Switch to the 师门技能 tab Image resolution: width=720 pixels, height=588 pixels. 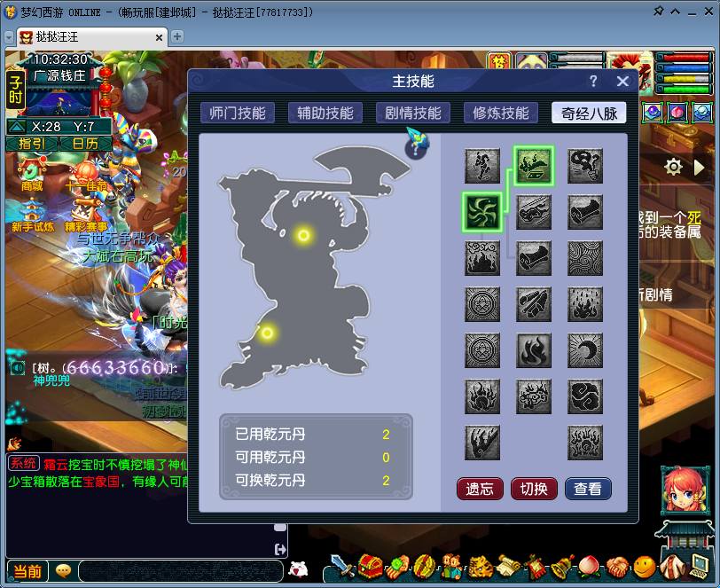point(237,113)
